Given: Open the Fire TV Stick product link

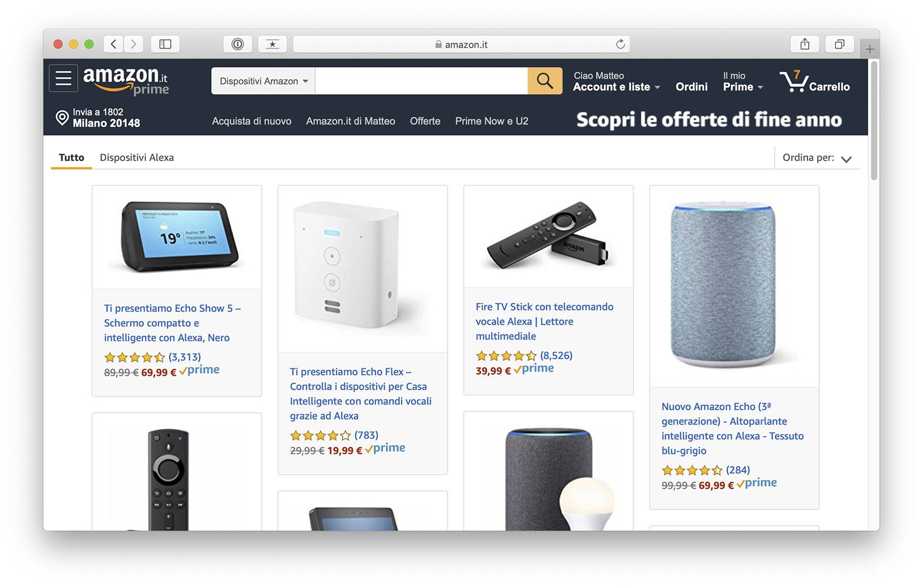Looking at the screenshot, I should [x=545, y=321].
